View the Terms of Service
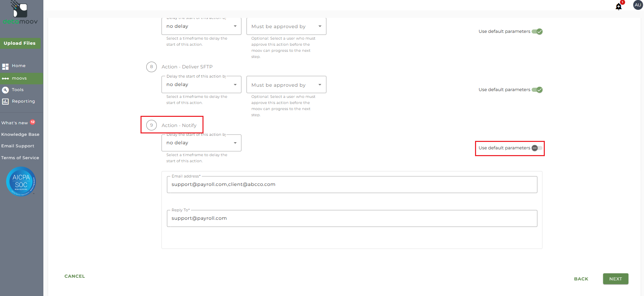Screen dimensions: 644x296 point(20,158)
